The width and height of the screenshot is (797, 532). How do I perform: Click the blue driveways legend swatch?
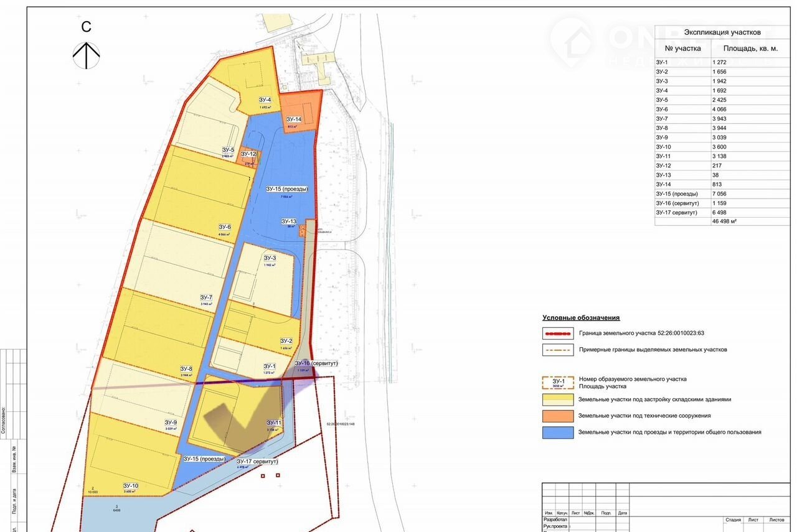point(557,432)
